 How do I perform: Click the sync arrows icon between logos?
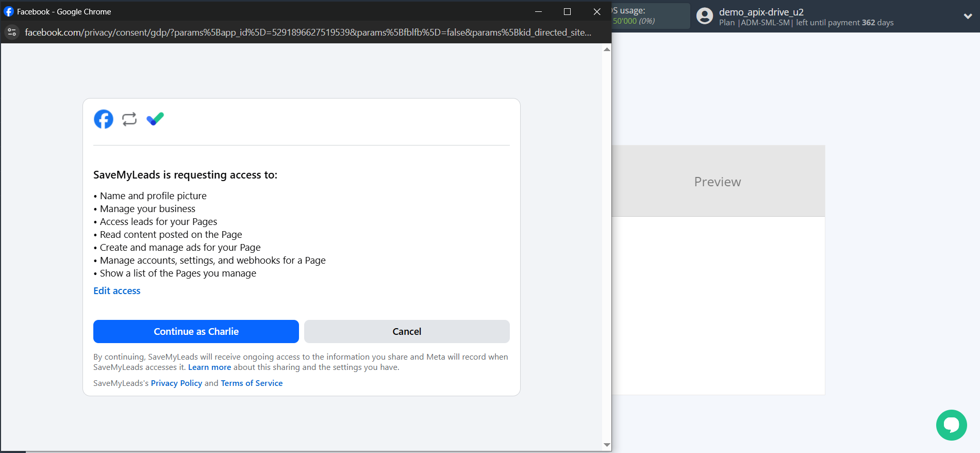point(129,119)
